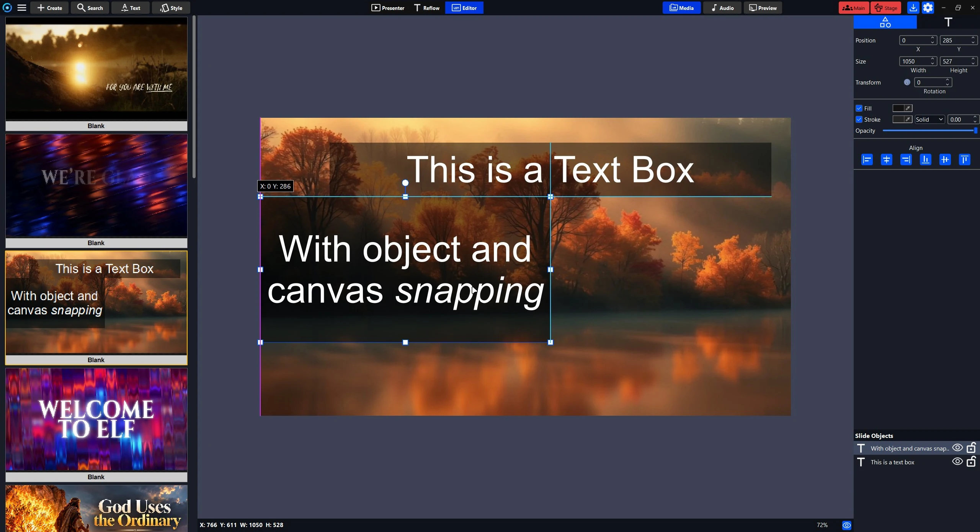Pick fill color with eyedropper

coord(908,108)
